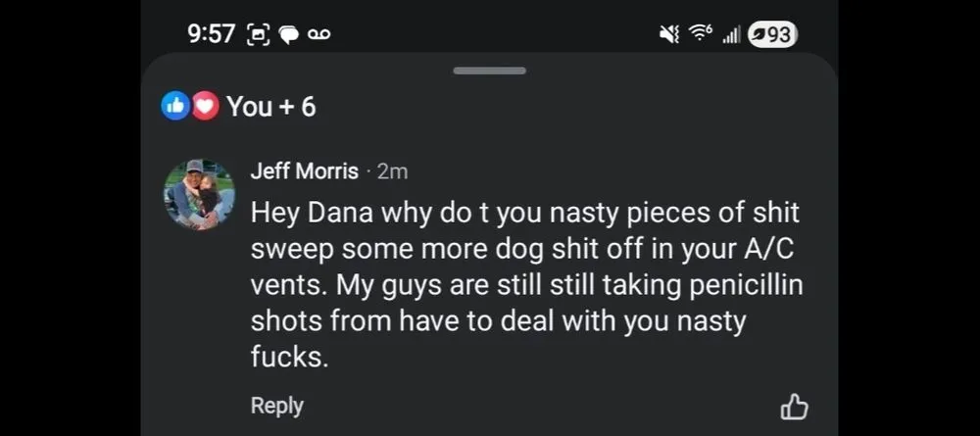The height and width of the screenshot is (436, 980).
Task: Reply to Jeff Morris's comment
Action: tap(276, 406)
